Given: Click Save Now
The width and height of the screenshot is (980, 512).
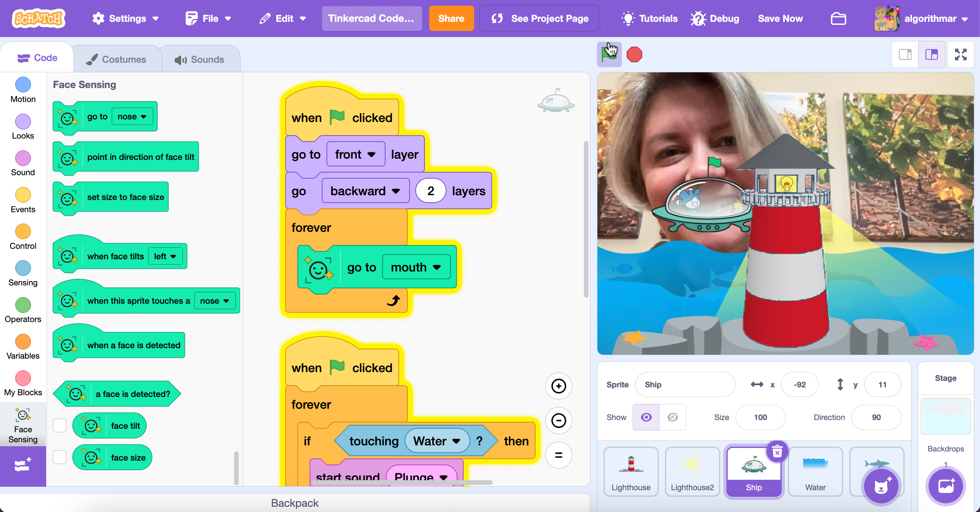Looking at the screenshot, I should pos(780,19).
